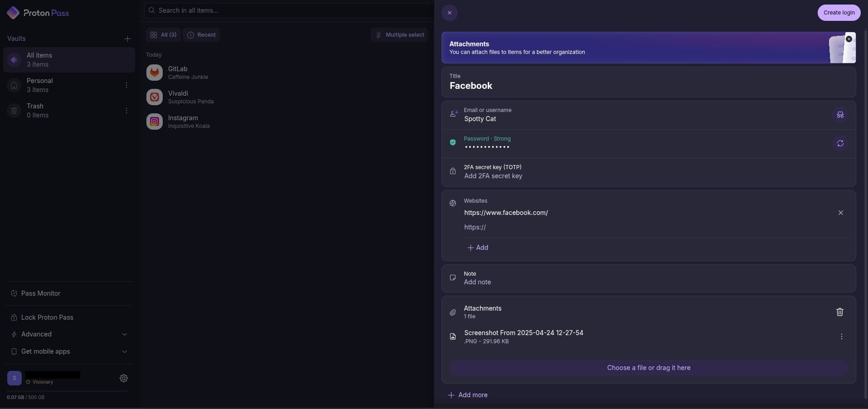Open the GitLab login item
The image size is (868, 409).
[x=288, y=73]
